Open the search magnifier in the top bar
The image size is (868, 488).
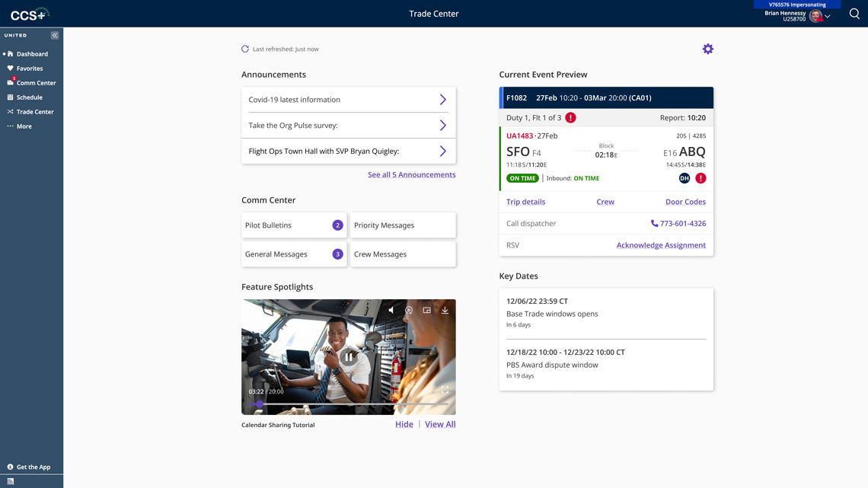pyautogui.click(x=854, y=14)
